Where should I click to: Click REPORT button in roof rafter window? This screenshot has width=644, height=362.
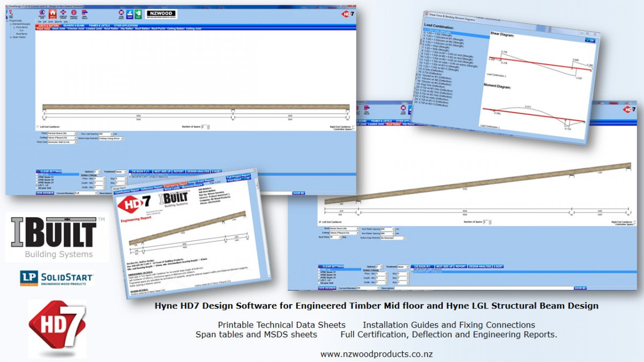(460, 267)
